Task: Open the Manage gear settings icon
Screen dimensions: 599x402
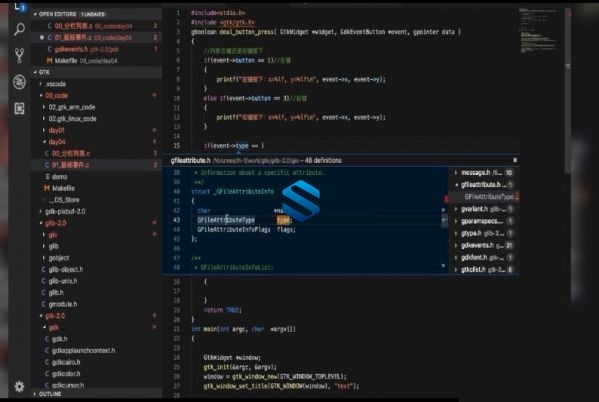Action: coord(19,387)
